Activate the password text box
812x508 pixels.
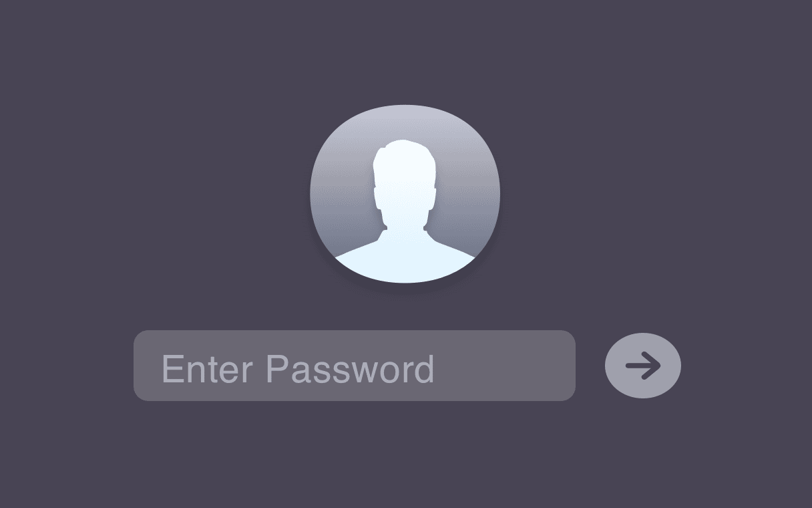(x=355, y=366)
